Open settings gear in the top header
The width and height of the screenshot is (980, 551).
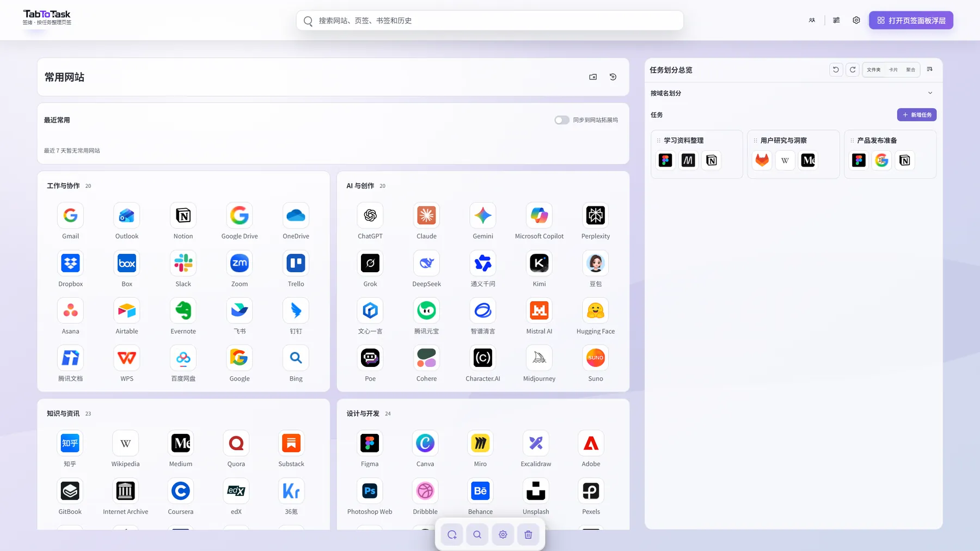856,20
